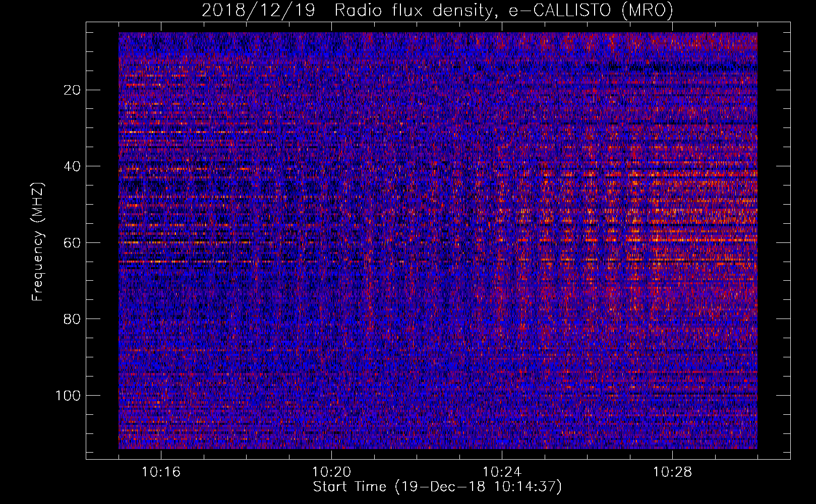
Task: Select the 'Frequency (MHZ)' axis label
Action: (38, 242)
